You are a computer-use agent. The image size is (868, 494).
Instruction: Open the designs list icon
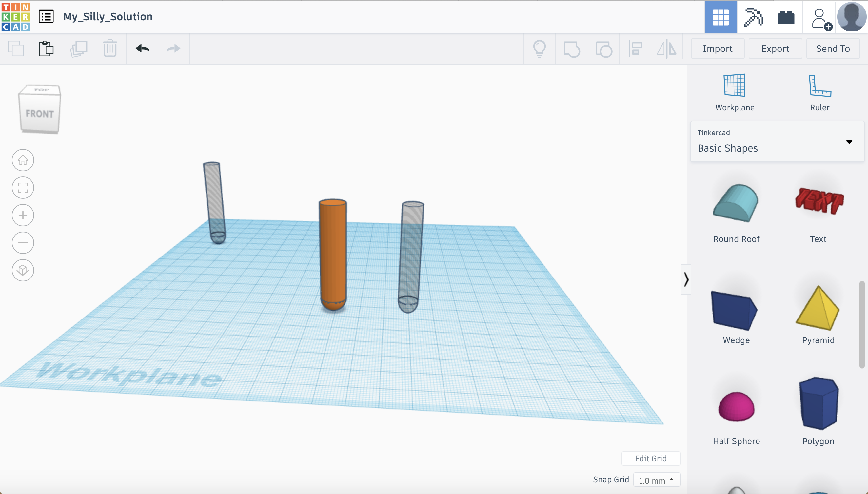pyautogui.click(x=46, y=16)
